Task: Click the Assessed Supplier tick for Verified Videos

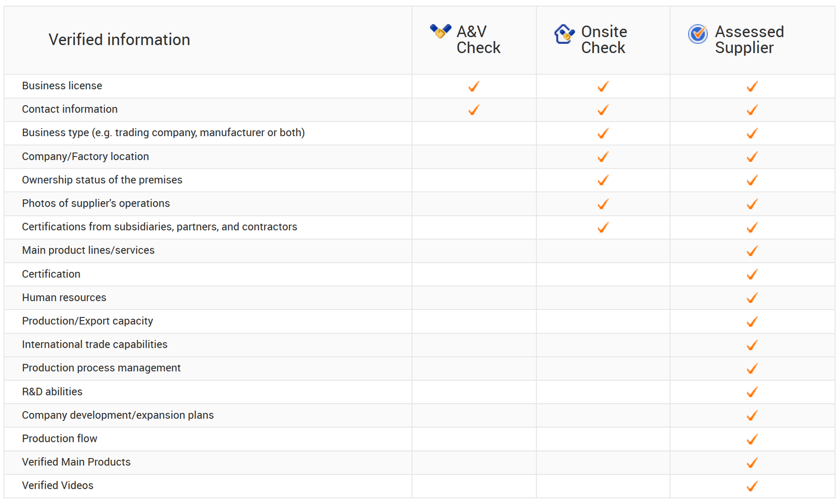Action: coord(752,486)
